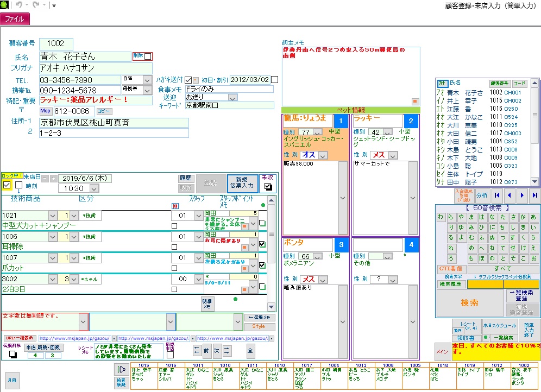Toggle the 新規来店 checkbox

point(170,355)
